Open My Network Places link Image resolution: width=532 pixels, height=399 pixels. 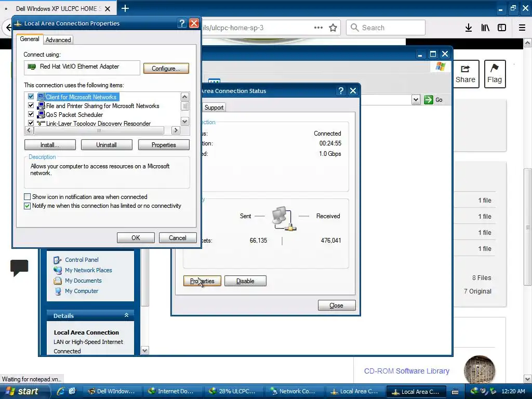click(x=88, y=270)
